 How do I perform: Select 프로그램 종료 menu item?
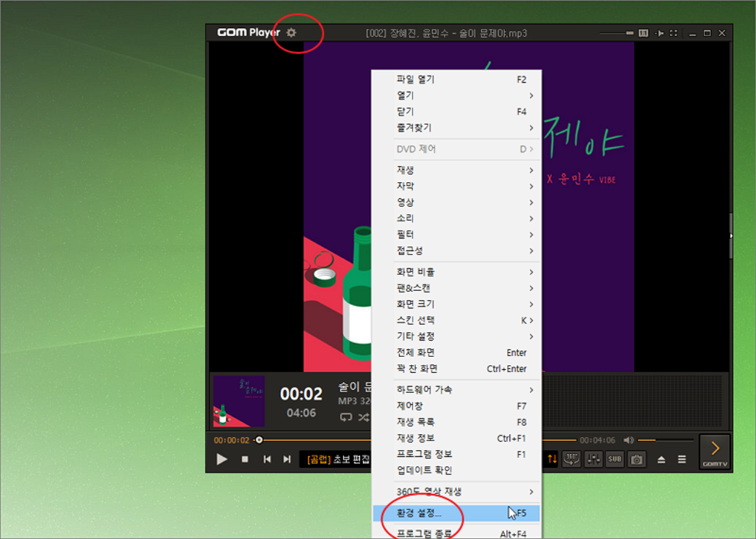pyautogui.click(x=456, y=534)
